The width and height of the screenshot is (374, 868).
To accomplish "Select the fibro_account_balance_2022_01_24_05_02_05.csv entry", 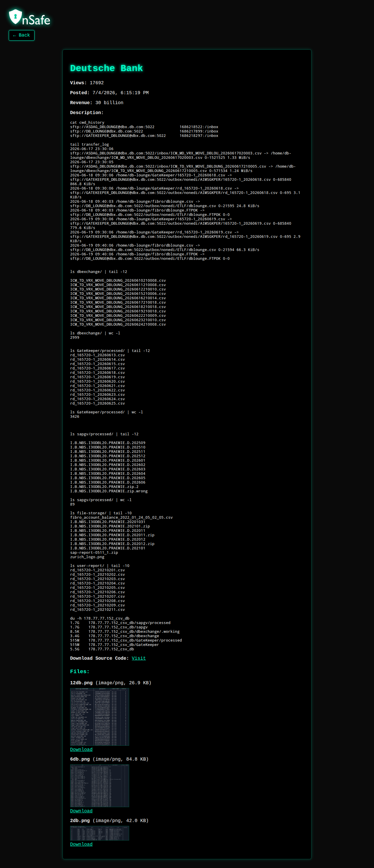I will click(x=122, y=517).
